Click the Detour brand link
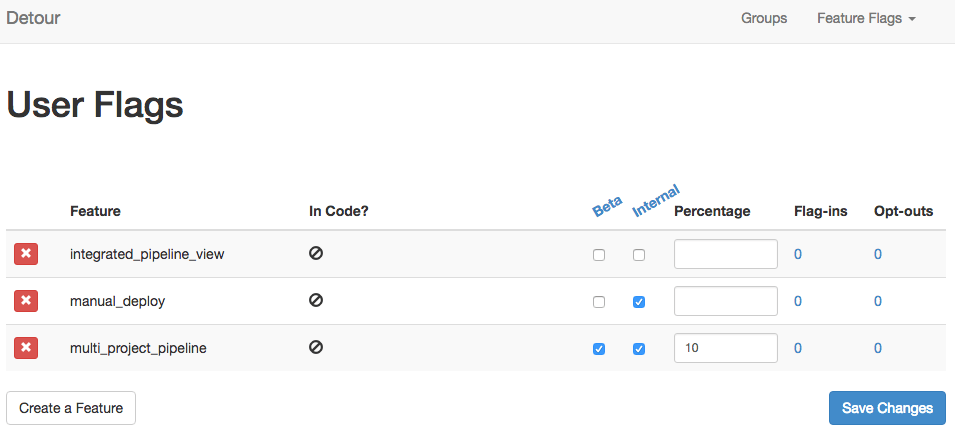Viewport: 955px width, 434px height. (33, 18)
